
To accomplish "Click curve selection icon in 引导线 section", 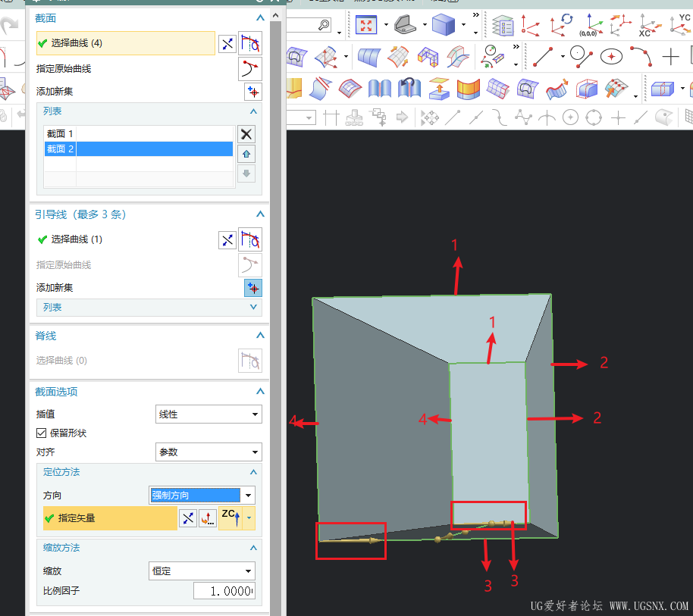I will click(x=250, y=239).
